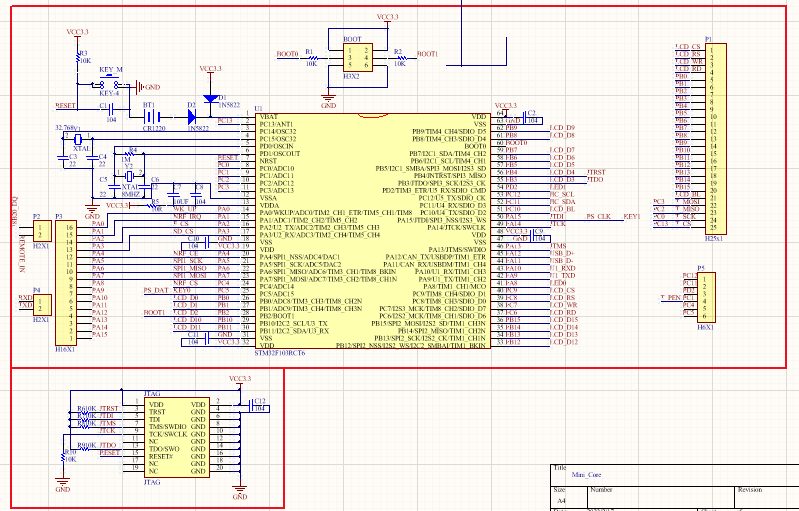Click the LED1 net label

point(558,187)
